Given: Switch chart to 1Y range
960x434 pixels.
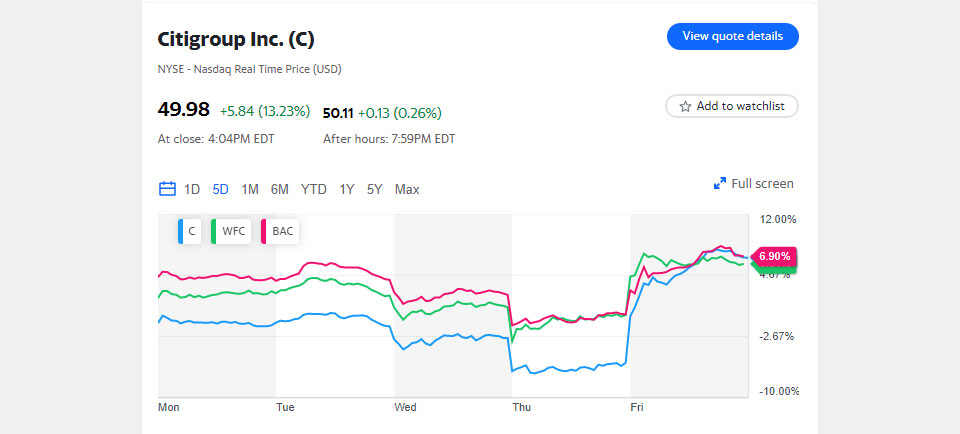Looking at the screenshot, I should coord(347,189).
